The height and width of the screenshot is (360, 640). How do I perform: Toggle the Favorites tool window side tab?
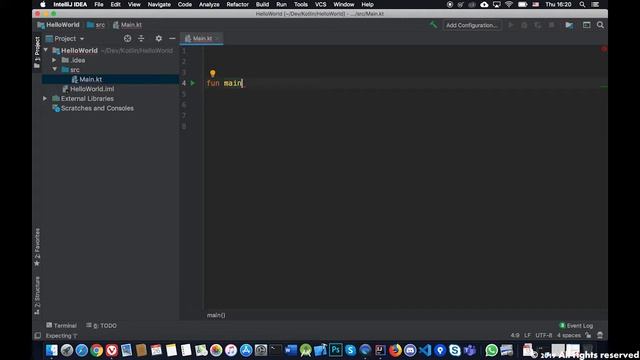pos(37,247)
